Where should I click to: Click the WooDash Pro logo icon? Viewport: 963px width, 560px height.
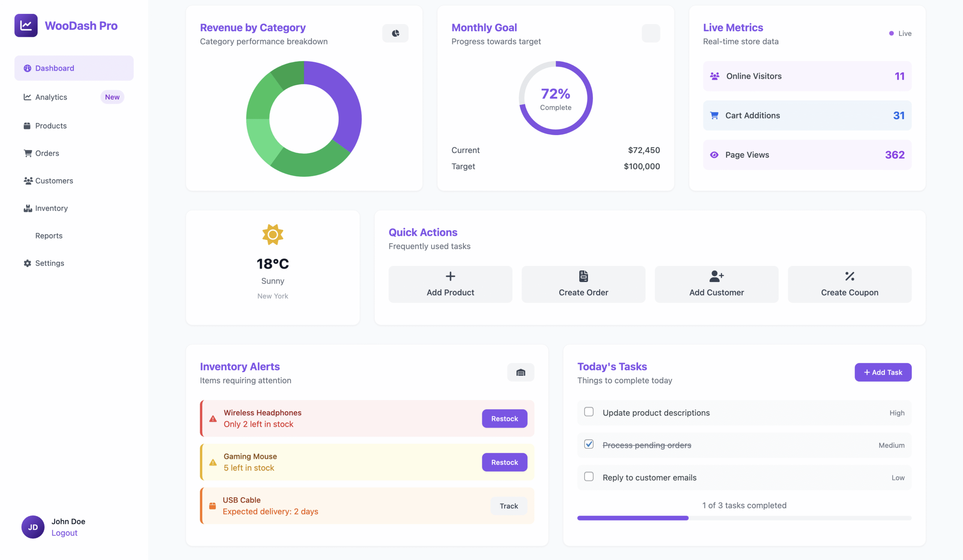pos(26,26)
